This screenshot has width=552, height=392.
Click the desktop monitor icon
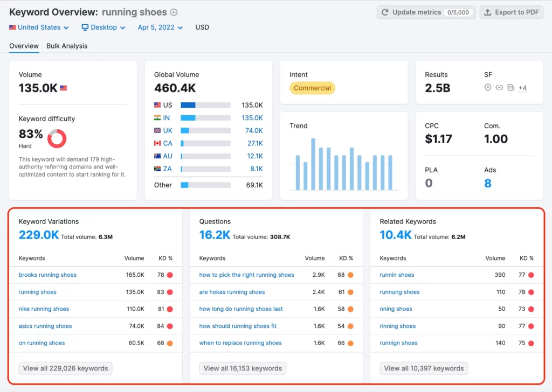pos(85,27)
